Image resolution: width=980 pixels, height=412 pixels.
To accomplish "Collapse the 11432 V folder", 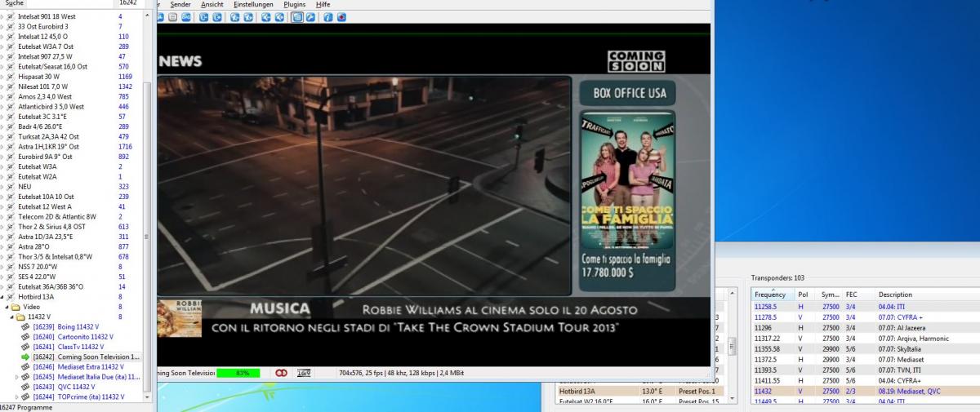I will [x=13, y=317].
